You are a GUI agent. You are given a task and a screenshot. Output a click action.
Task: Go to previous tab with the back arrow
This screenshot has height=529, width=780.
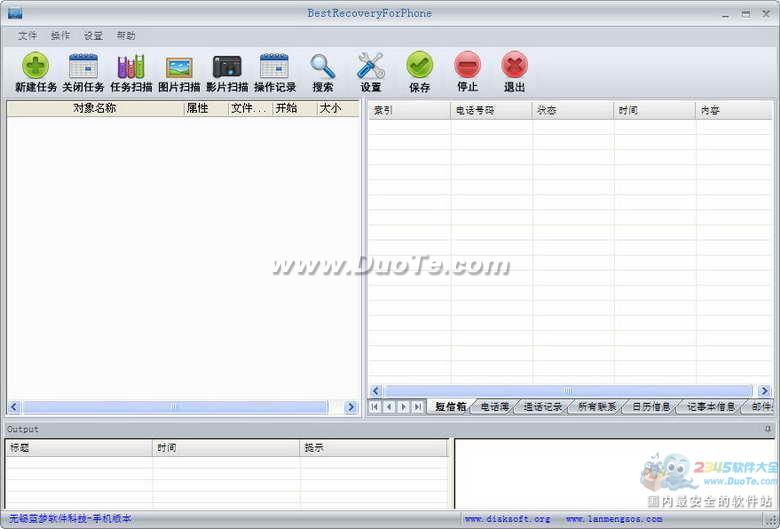pyautogui.click(x=389, y=407)
